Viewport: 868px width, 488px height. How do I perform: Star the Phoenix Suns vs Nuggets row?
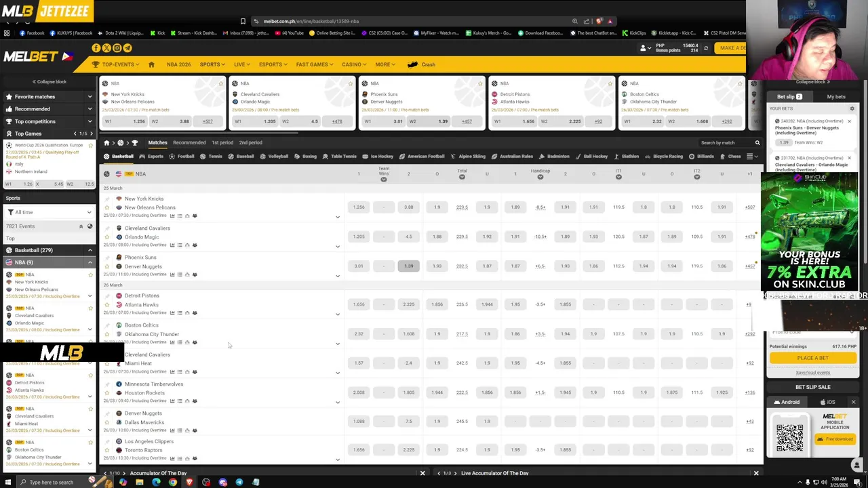(x=106, y=266)
